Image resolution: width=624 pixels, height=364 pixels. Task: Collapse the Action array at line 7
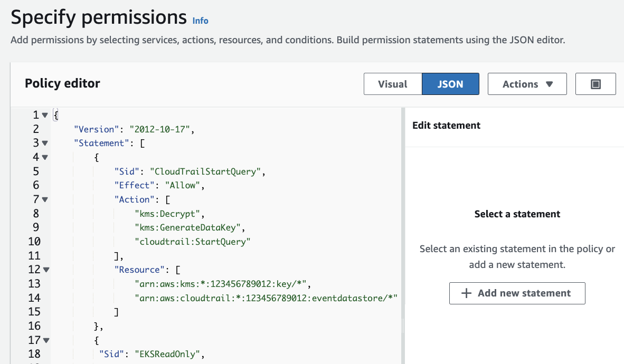point(45,199)
